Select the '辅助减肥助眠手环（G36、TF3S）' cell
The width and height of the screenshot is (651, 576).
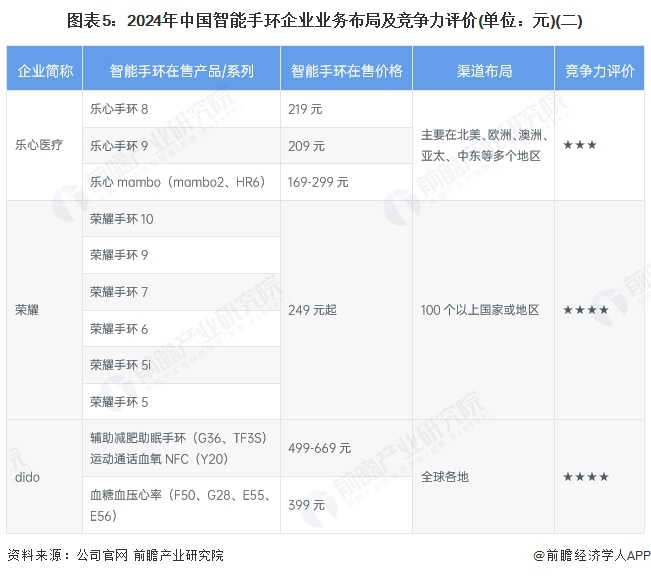(181, 448)
